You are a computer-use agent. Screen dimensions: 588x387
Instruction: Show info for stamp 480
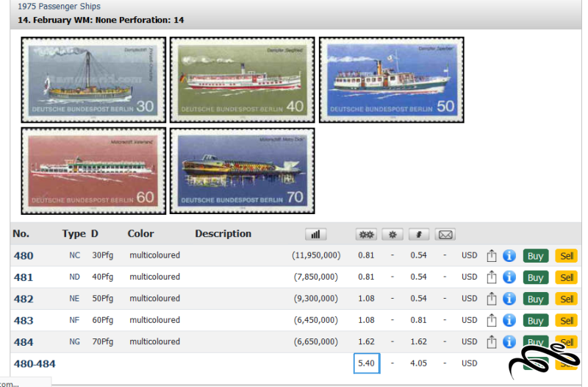[x=509, y=256]
